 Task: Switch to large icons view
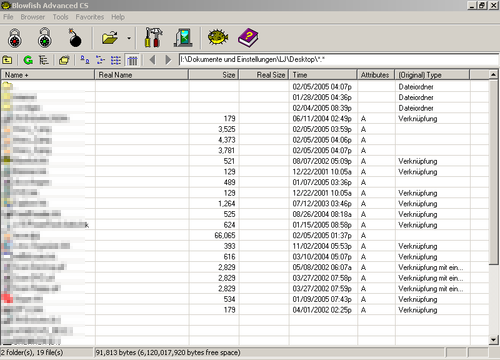[x=85, y=60]
